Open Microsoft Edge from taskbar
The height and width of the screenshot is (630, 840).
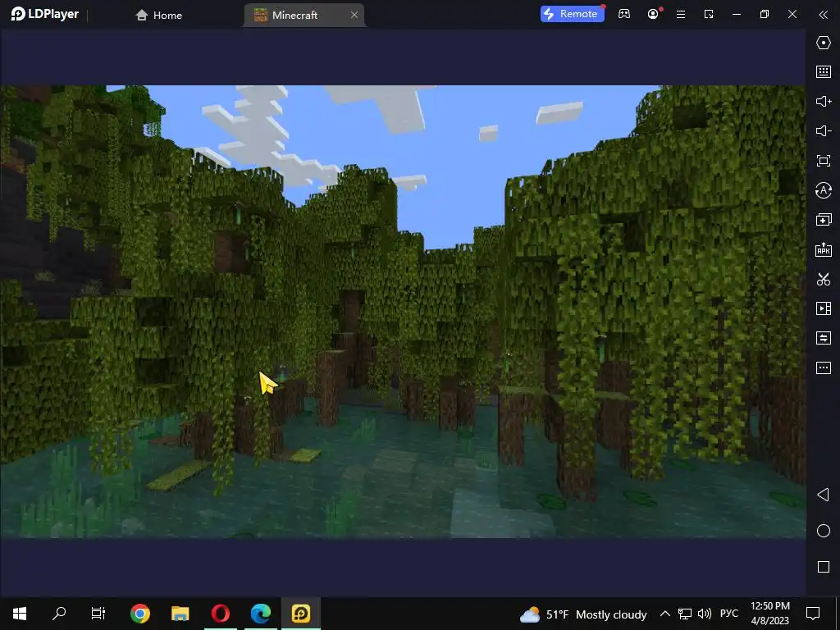coord(260,614)
